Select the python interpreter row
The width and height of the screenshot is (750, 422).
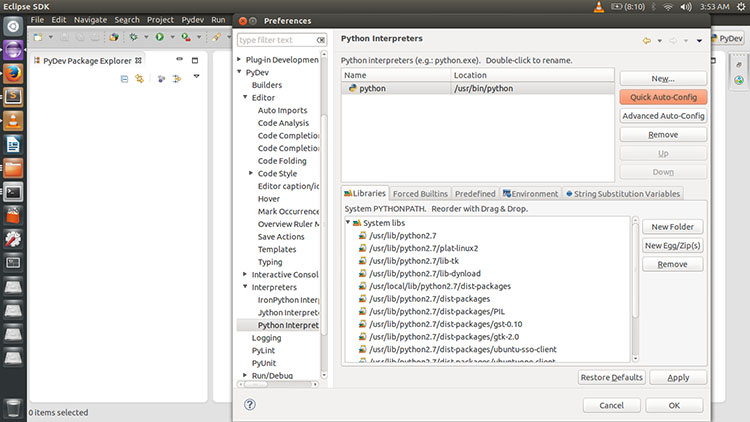pyautogui.click(x=478, y=89)
